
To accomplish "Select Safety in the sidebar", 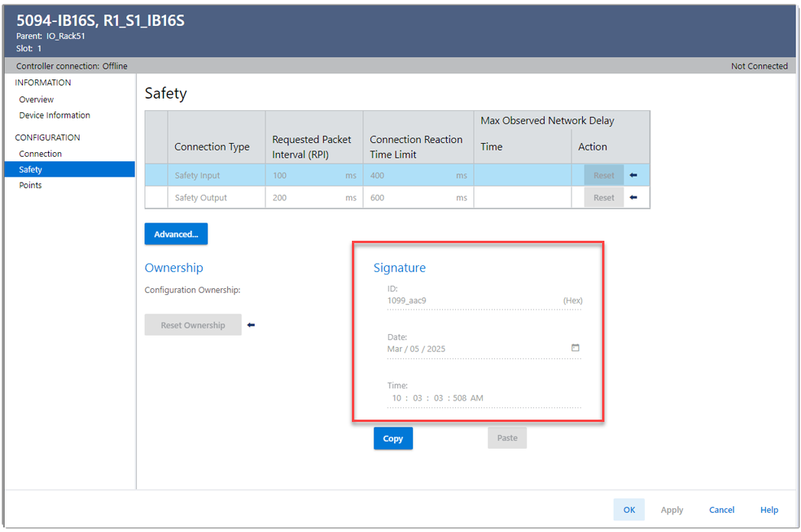I will pyautogui.click(x=31, y=170).
